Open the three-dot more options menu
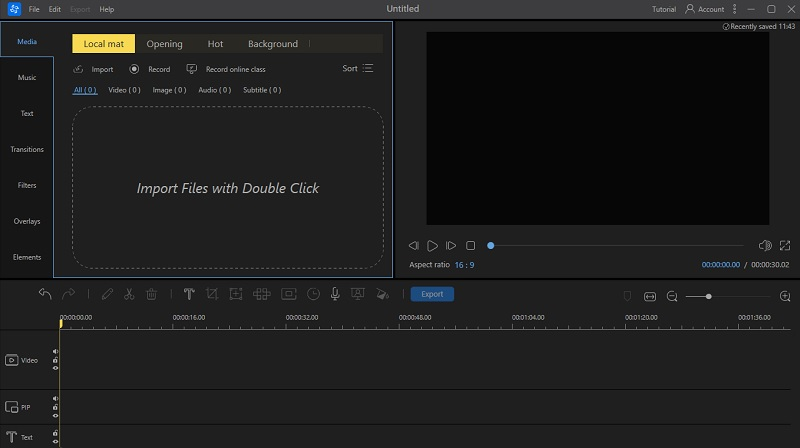This screenshot has width=800, height=448. click(735, 9)
